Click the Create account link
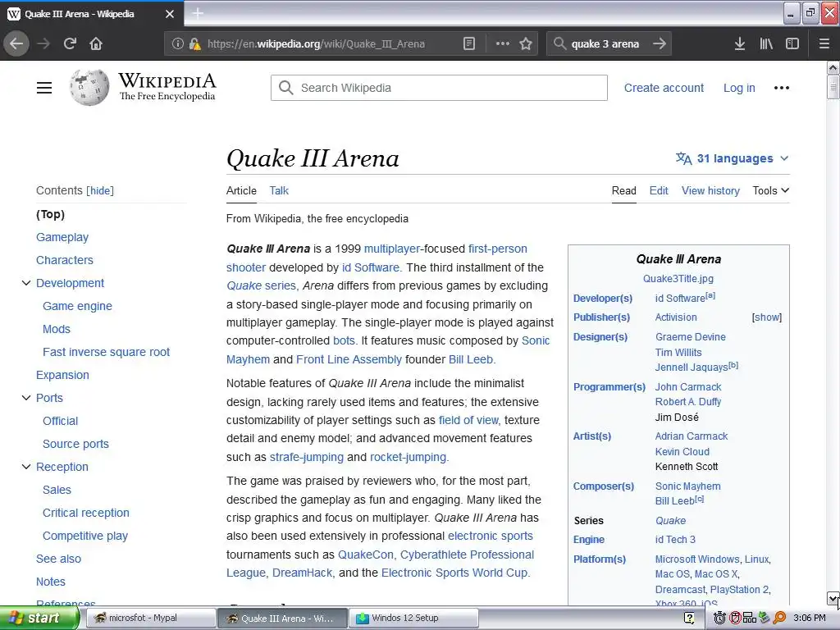The height and width of the screenshot is (630, 840). pyautogui.click(x=664, y=88)
